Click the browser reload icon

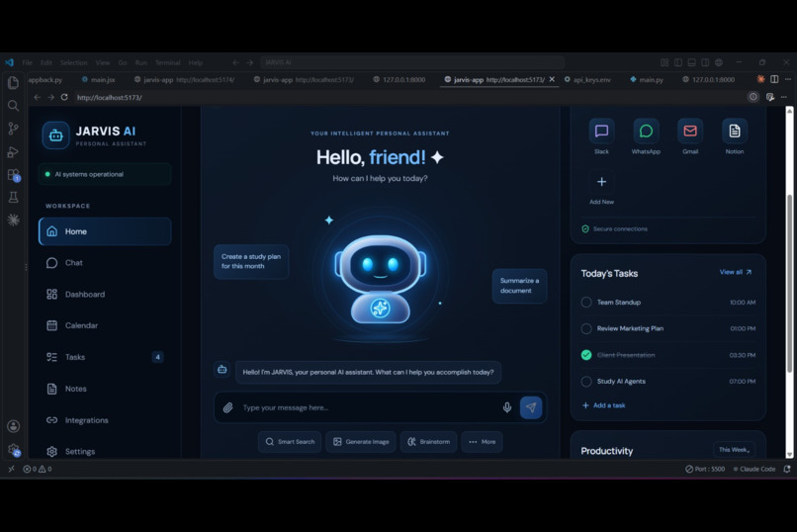point(64,97)
